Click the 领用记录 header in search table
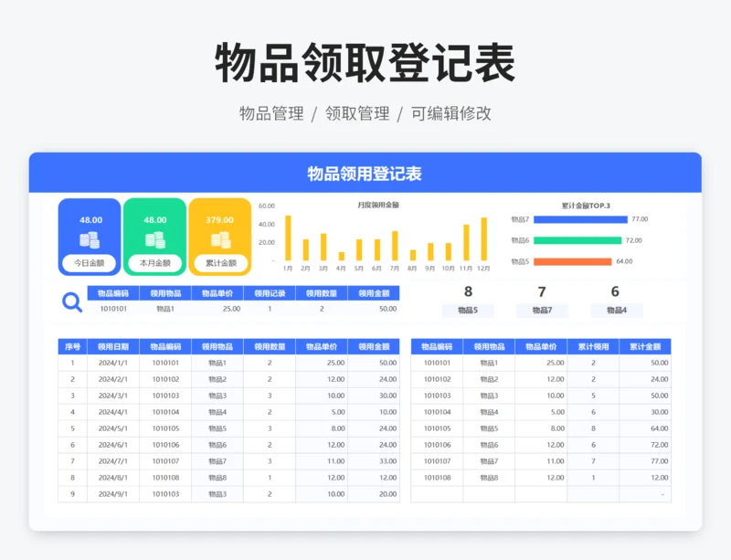The height and width of the screenshot is (560, 731). [270, 293]
